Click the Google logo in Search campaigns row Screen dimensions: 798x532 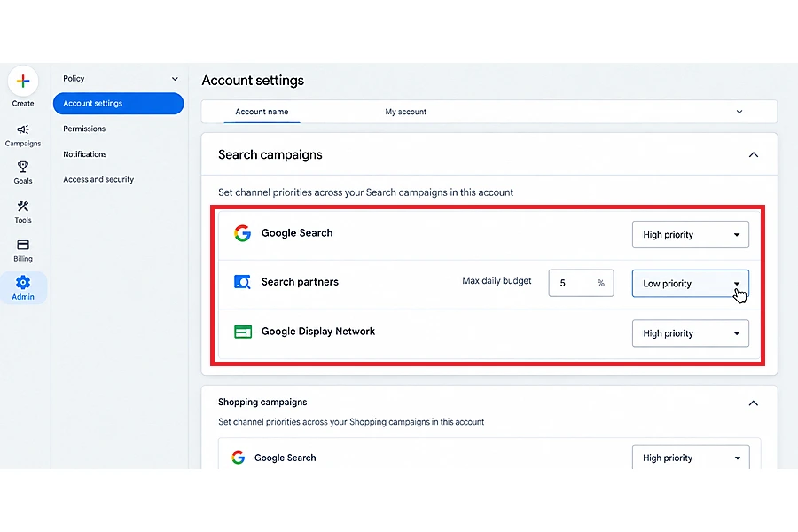243,233
